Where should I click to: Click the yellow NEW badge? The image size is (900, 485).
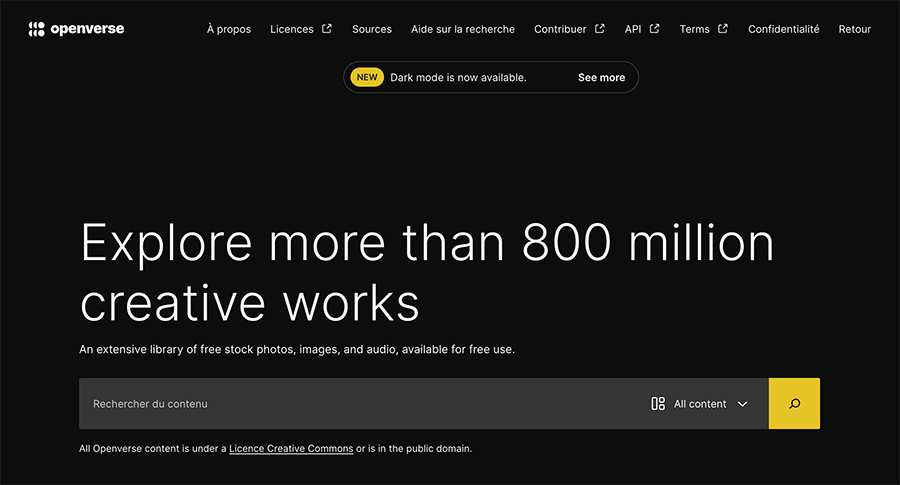(x=367, y=77)
